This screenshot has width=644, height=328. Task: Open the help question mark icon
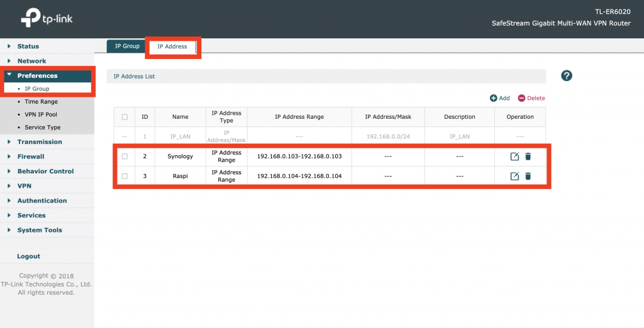(x=566, y=76)
